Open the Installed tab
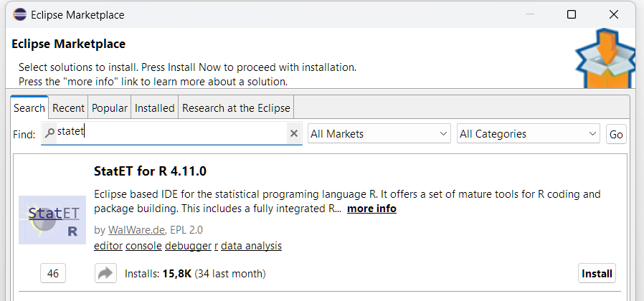644x301 pixels. coord(155,108)
